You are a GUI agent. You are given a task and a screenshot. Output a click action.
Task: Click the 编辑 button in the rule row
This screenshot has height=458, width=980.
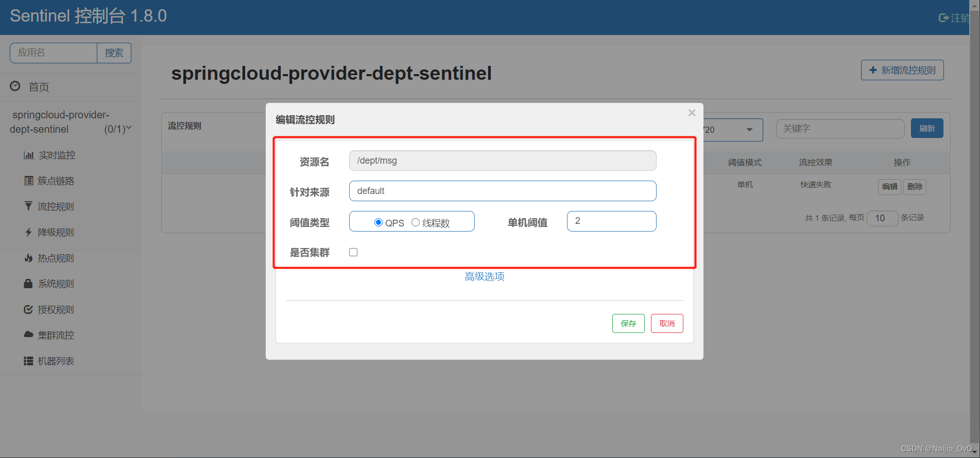tap(889, 186)
